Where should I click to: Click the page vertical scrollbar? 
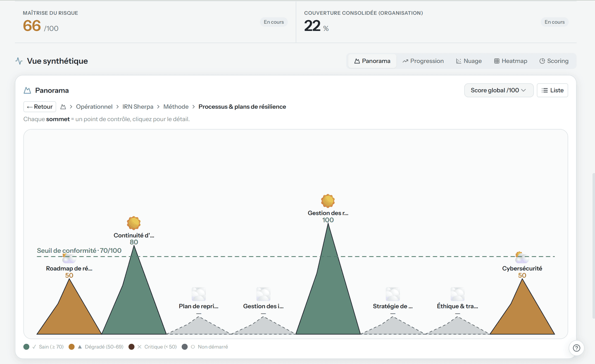[x=593, y=246]
